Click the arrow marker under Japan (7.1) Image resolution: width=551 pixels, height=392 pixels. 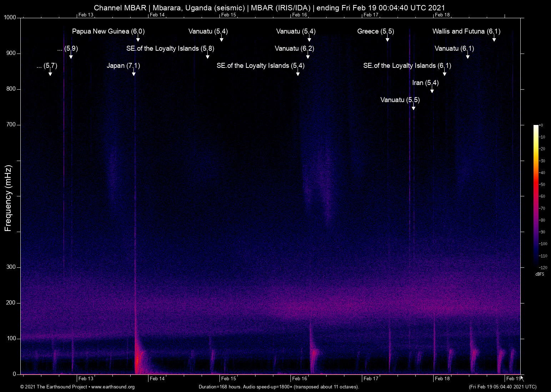tap(133, 73)
